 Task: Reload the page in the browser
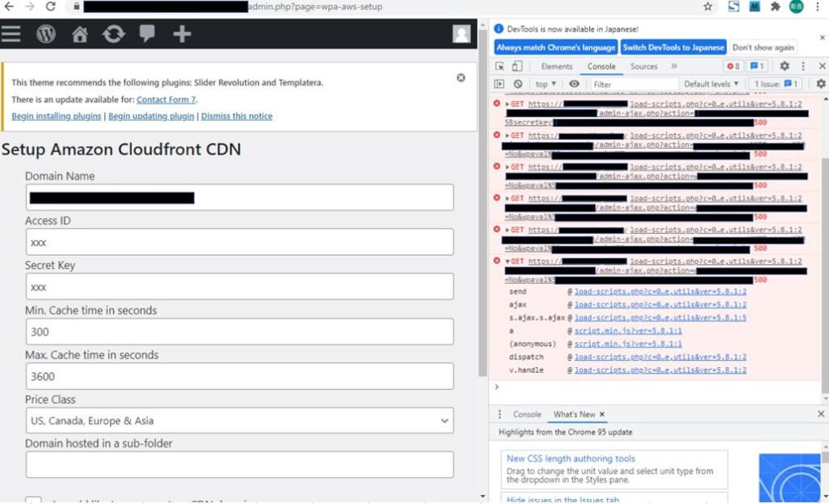[x=51, y=6]
